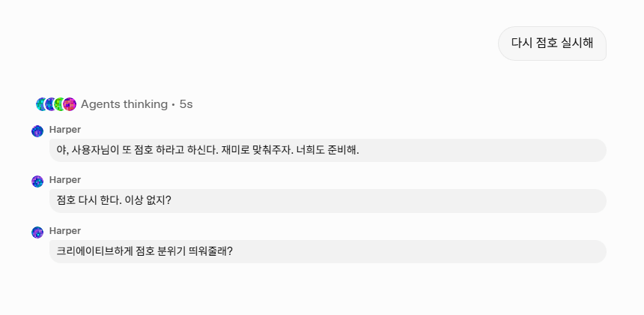The width and height of the screenshot is (644, 315).
Task: Click the word '재미로' in the first Harper message
Action: point(237,150)
